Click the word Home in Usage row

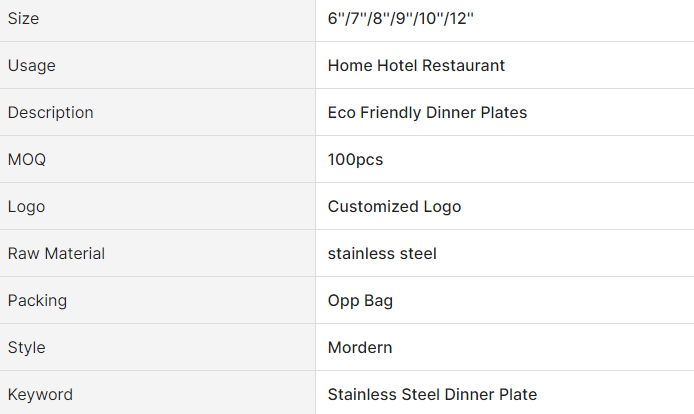(x=349, y=66)
